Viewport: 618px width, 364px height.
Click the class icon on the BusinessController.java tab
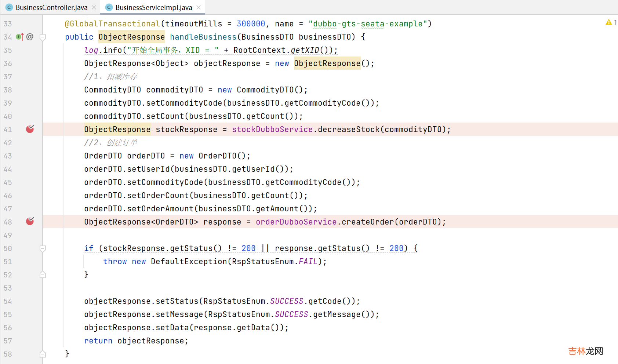(9, 7)
